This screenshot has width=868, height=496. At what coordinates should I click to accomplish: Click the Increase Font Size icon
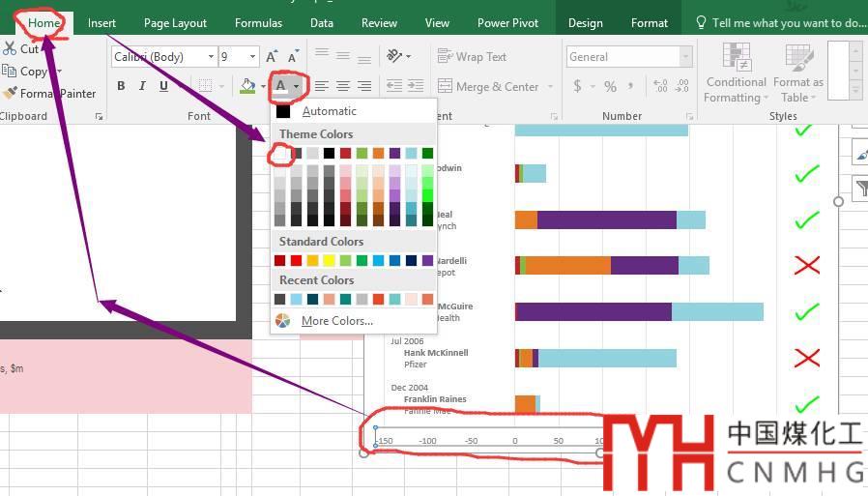[x=272, y=57]
